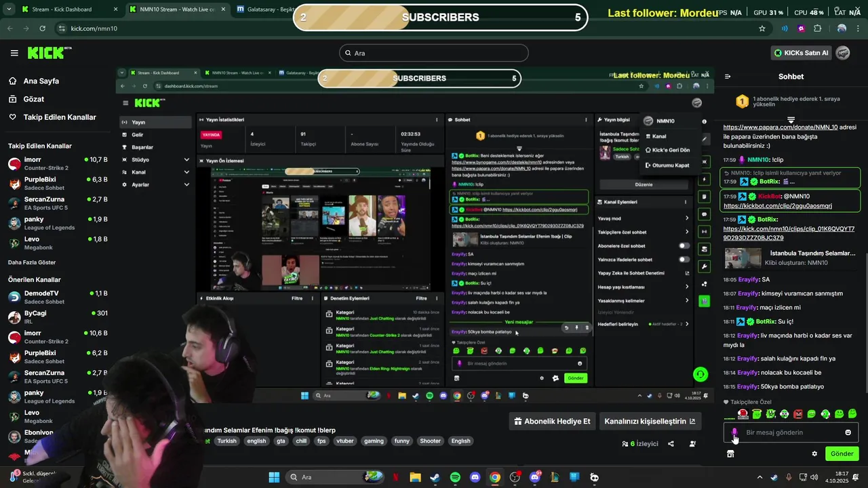Open chat settings gear next to Gönder
868x488 pixels.
click(814, 453)
